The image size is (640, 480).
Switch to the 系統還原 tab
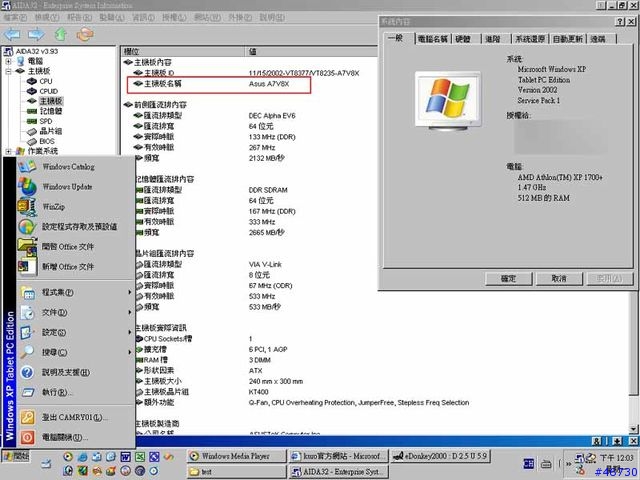[x=530, y=39]
